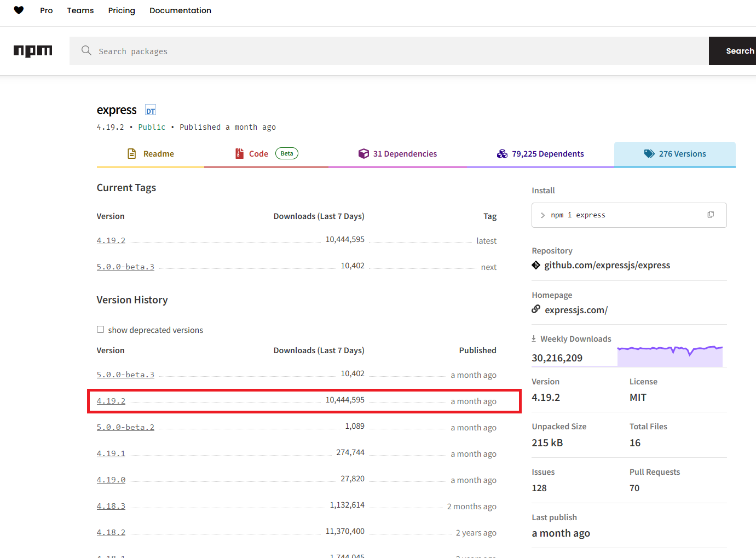Click the Pull Requests count 70
The image size is (756, 558).
pos(634,488)
